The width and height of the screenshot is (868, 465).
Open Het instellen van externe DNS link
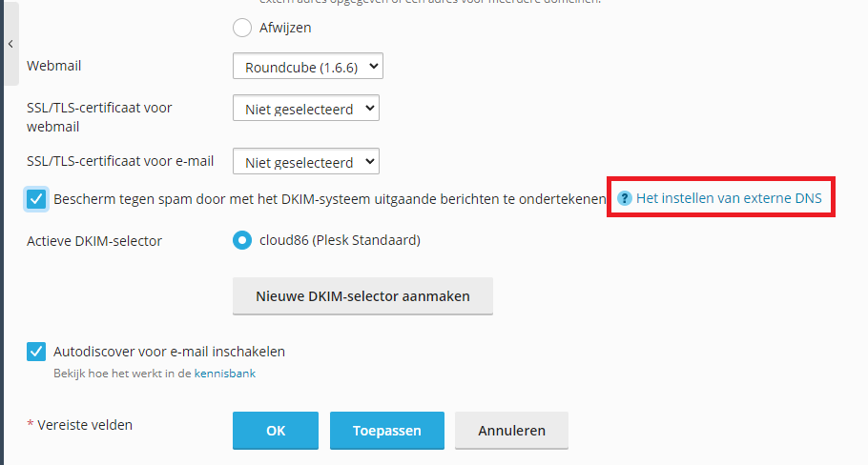pyautogui.click(x=729, y=198)
